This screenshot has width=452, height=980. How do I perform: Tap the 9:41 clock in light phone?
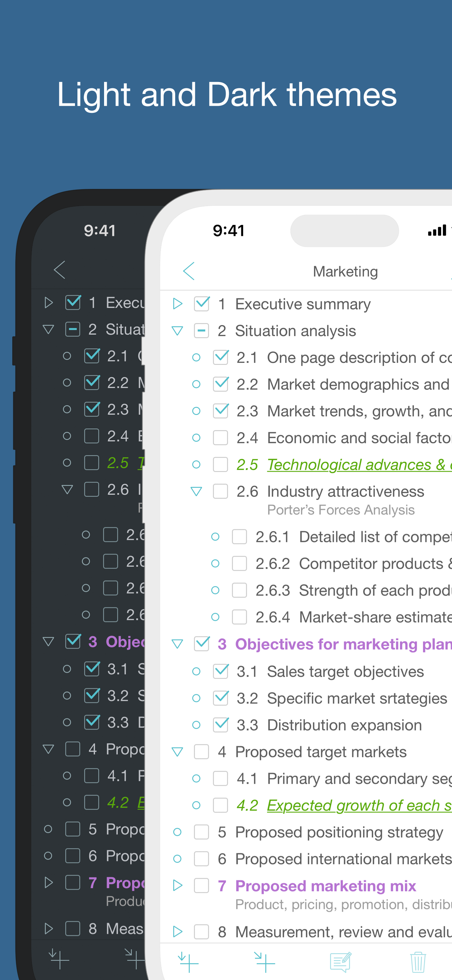(228, 231)
